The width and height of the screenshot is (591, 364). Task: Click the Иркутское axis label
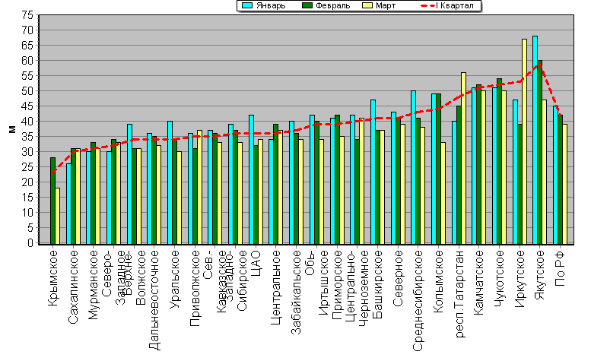click(x=520, y=278)
